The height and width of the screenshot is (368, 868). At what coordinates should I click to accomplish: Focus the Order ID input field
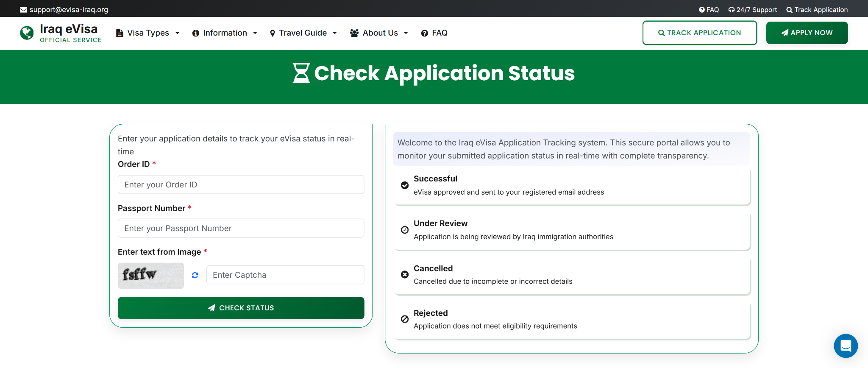[x=241, y=185]
